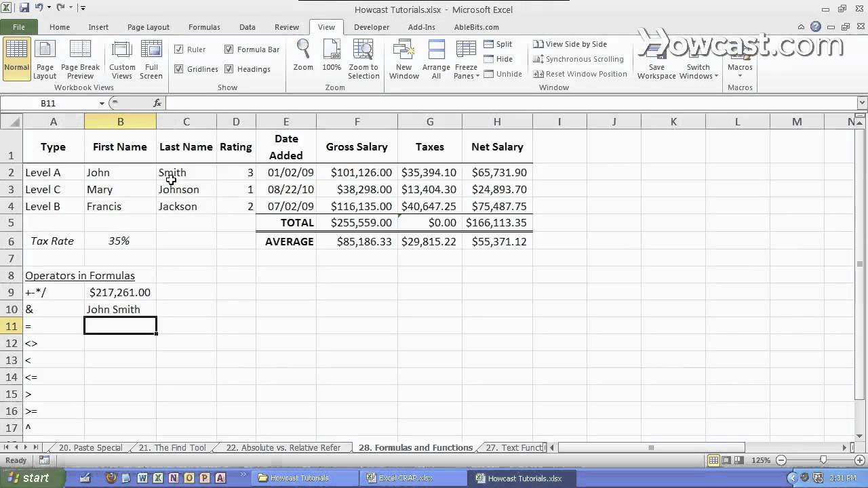Click Normal view status bar icon

click(x=713, y=460)
